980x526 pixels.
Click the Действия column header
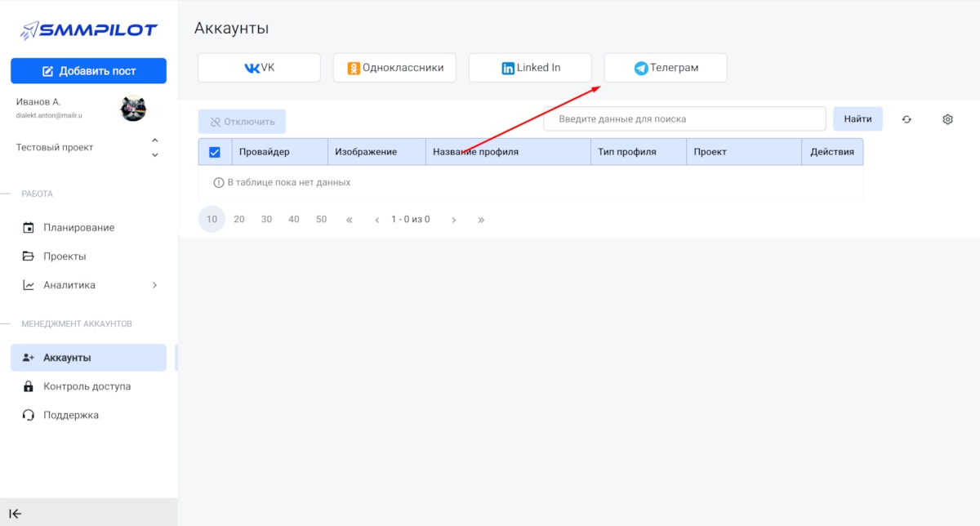[x=833, y=152]
